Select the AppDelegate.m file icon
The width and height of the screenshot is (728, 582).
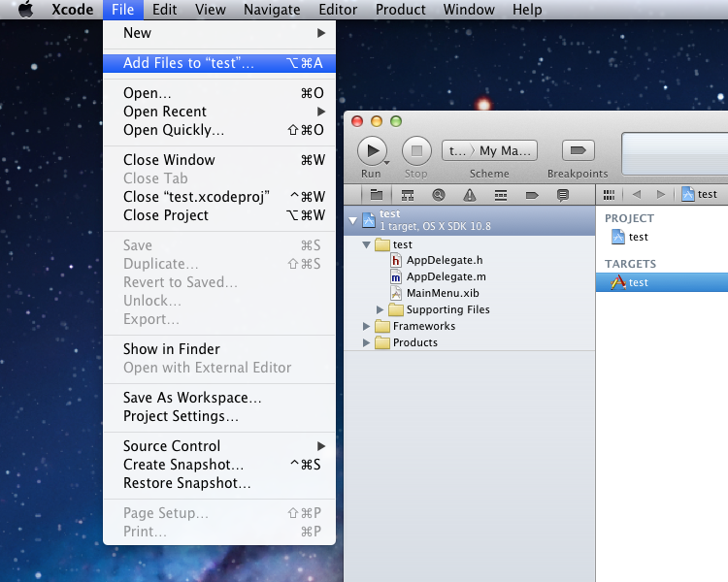coord(396,277)
